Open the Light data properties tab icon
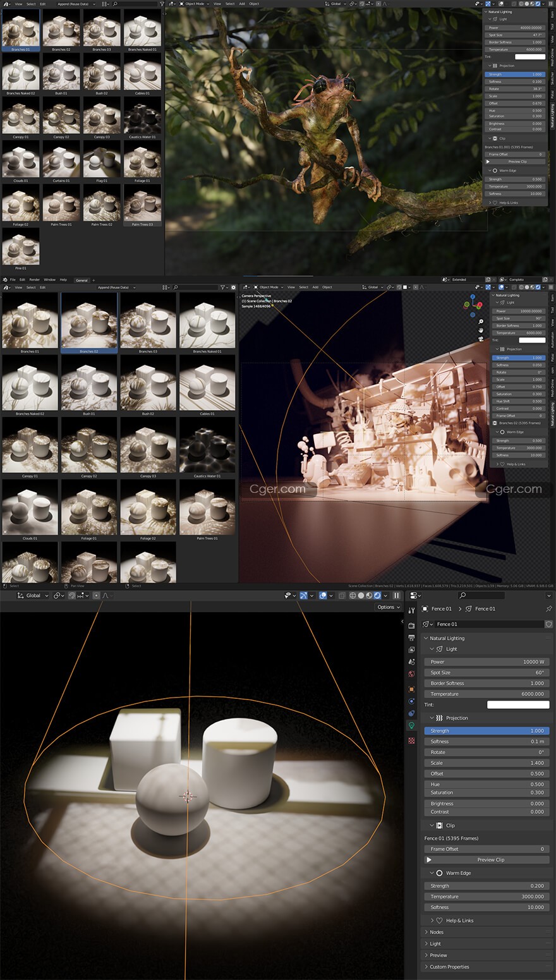Image resolution: width=556 pixels, height=980 pixels. tap(411, 726)
